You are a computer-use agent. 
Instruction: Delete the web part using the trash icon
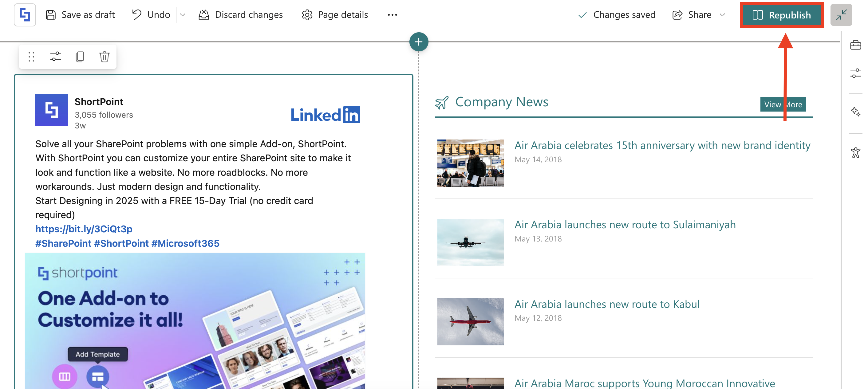tap(104, 57)
